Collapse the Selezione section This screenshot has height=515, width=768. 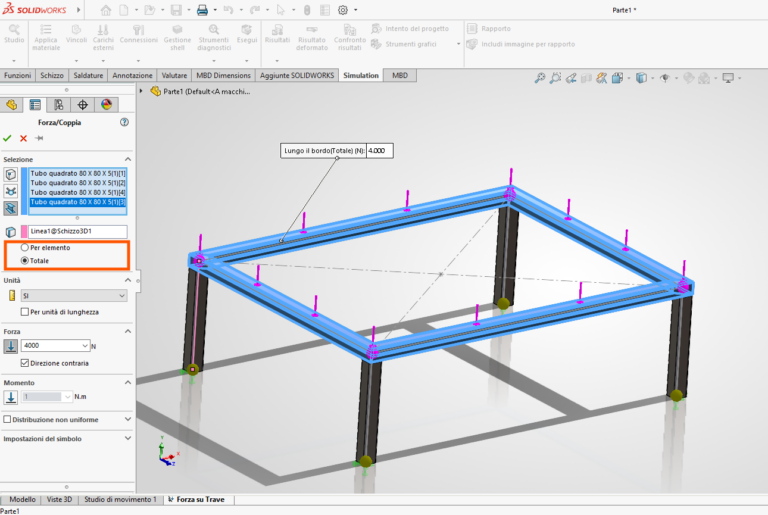tap(127, 159)
